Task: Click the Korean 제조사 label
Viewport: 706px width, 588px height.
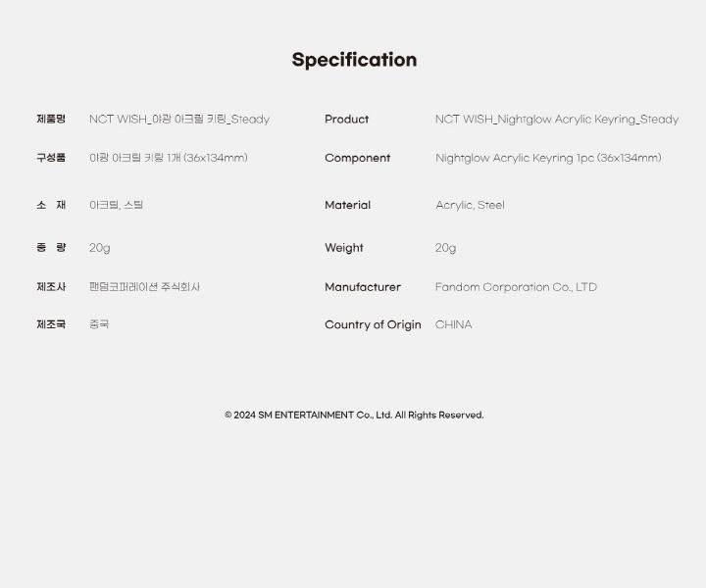Action: [x=51, y=286]
